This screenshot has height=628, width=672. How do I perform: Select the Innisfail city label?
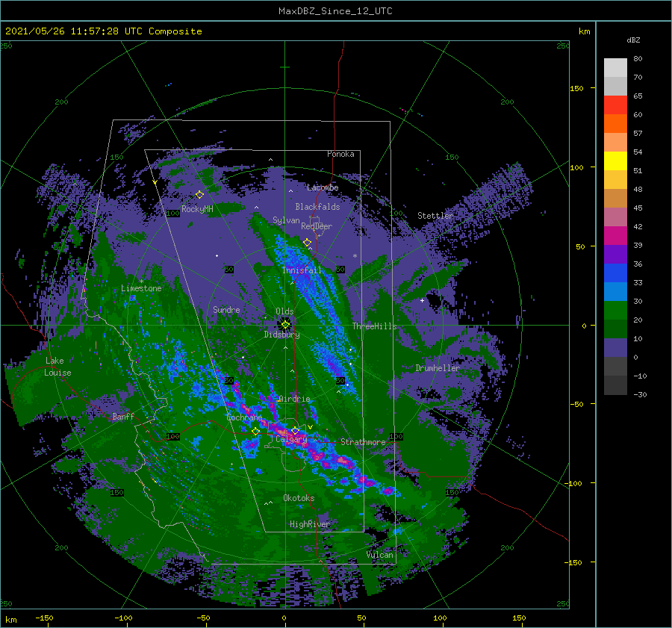pos(302,270)
